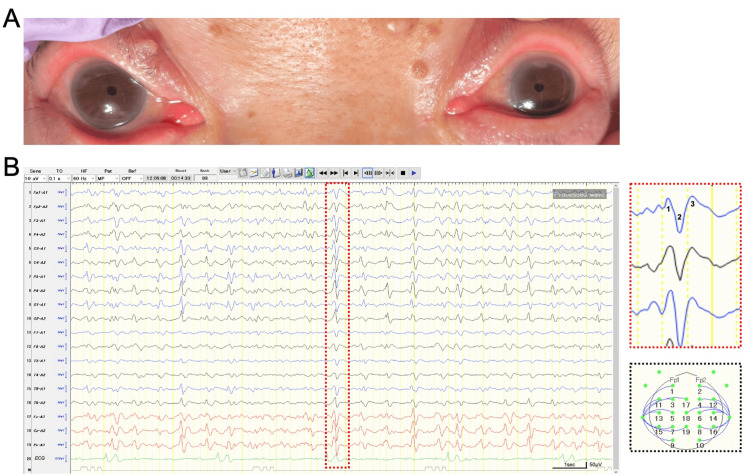Click the disc toolbar icon

(x=265, y=173)
